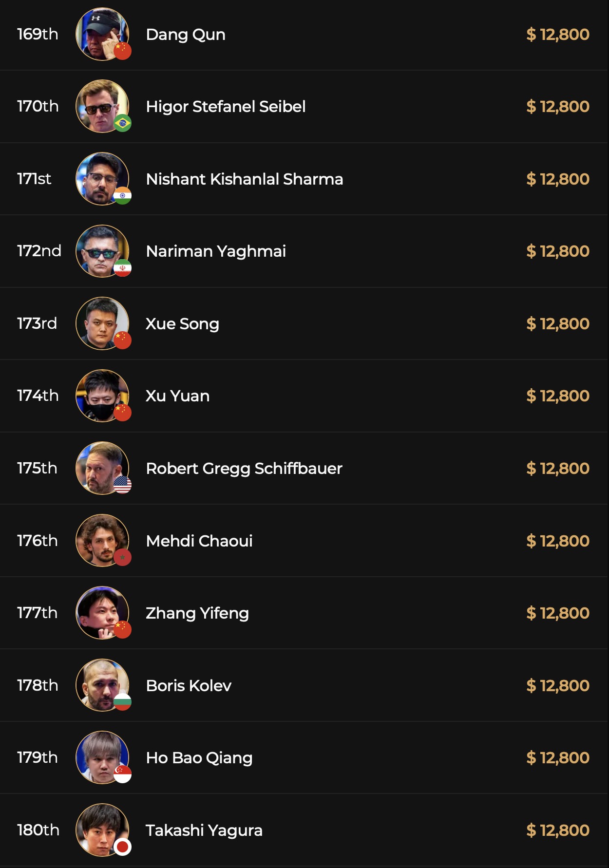Open player name Higor Stefanel Seibel
This screenshot has height=868, width=609.
[226, 107]
